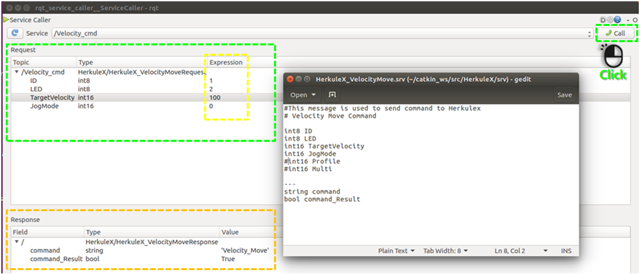Click the Save button in gedit
The width and height of the screenshot is (644, 274).
[564, 95]
